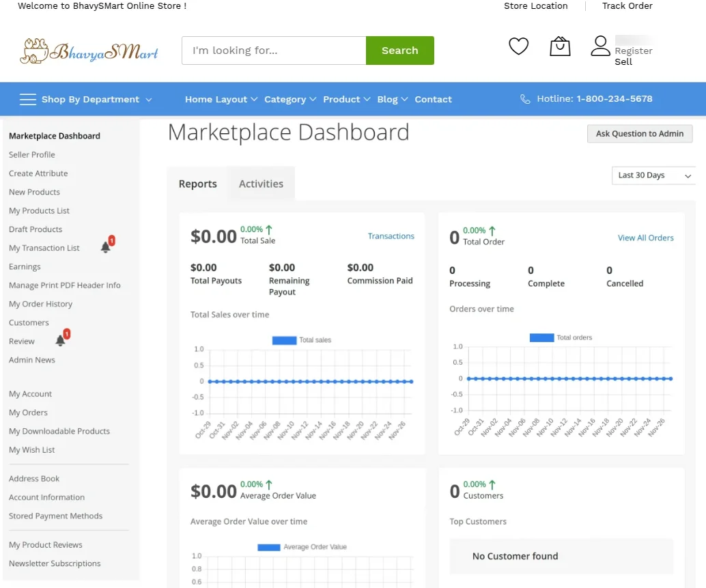Click the hotline phone icon
The width and height of the screenshot is (706, 588).
[524, 98]
